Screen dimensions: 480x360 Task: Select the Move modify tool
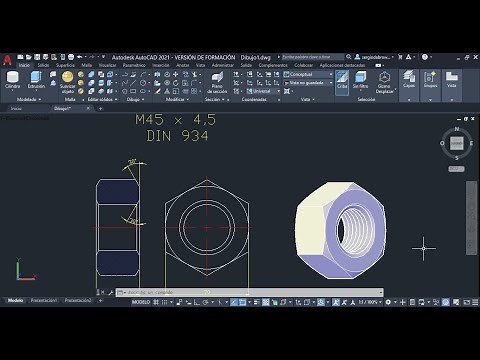pos(175,74)
